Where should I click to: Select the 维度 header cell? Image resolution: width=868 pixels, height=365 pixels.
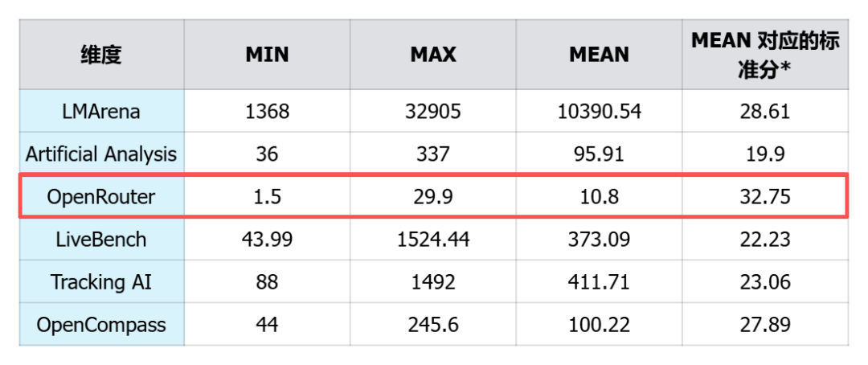[101, 55]
